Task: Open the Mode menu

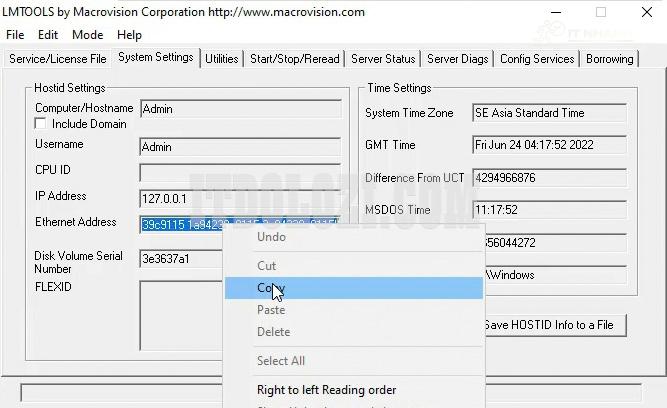Action: 87,35
